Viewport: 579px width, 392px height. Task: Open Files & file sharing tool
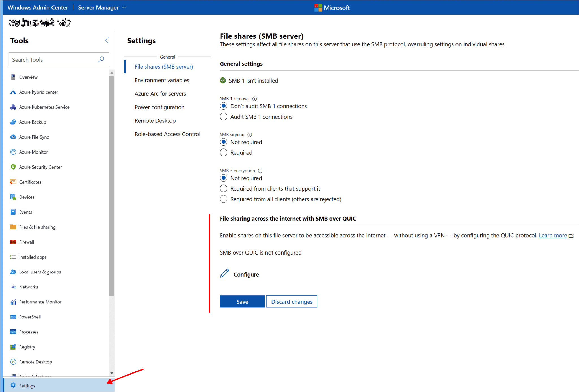coord(38,227)
